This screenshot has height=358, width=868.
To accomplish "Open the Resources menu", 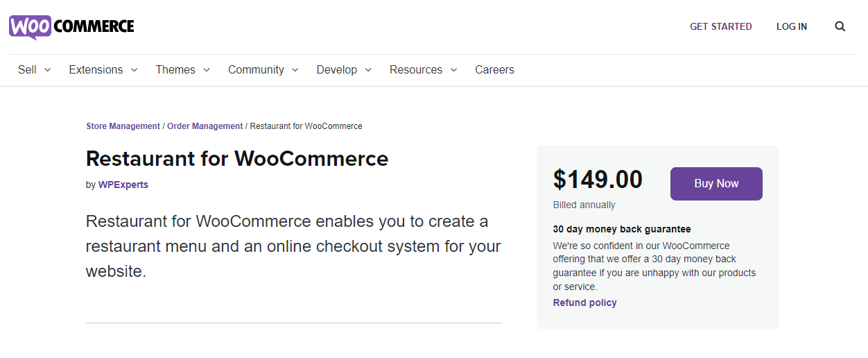I will pos(416,69).
